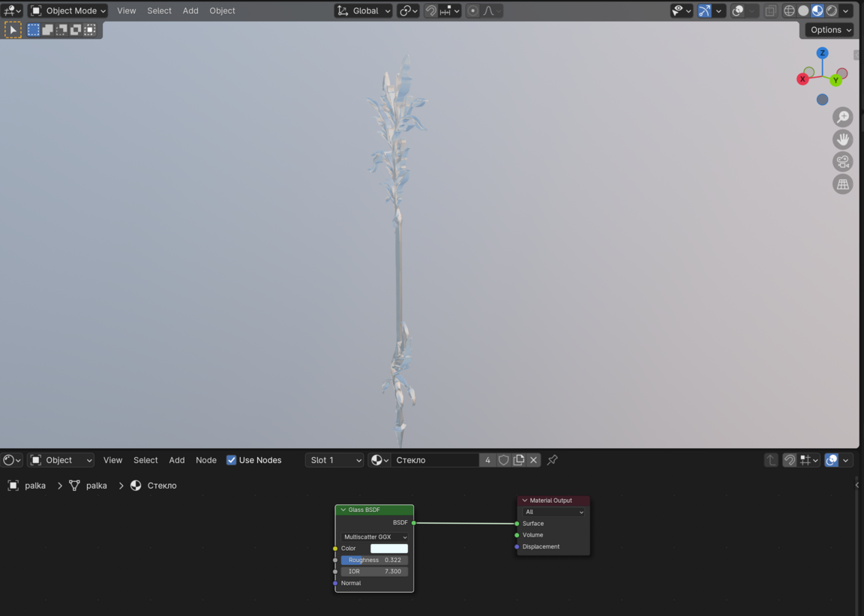Open the snapping options dropdown
The image size is (864, 616).
coord(450,10)
